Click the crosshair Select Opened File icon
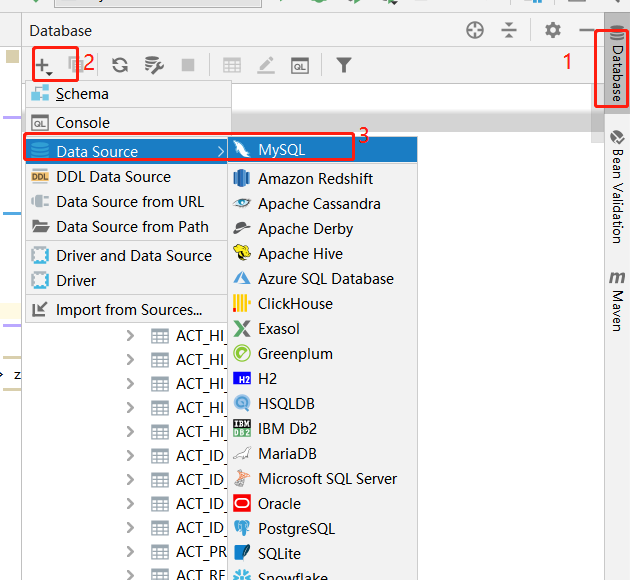This screenshot has width=630, height=580. 475,31
